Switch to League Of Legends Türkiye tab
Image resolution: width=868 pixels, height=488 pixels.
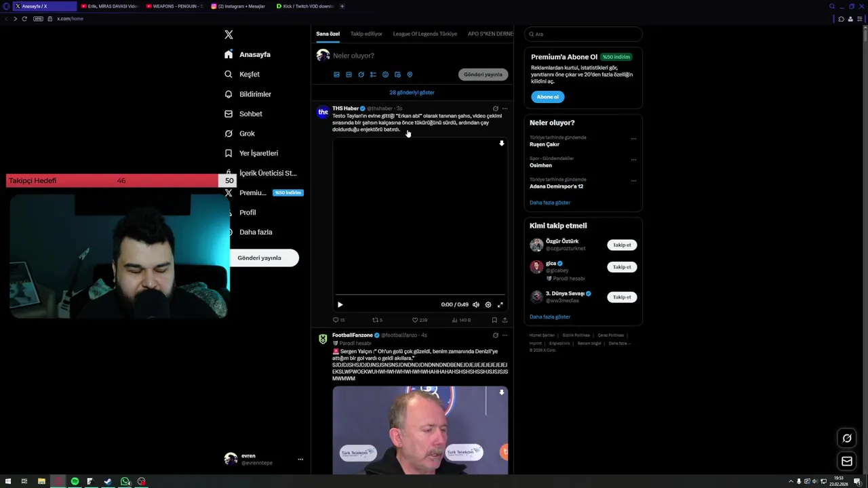pos(425,34)
